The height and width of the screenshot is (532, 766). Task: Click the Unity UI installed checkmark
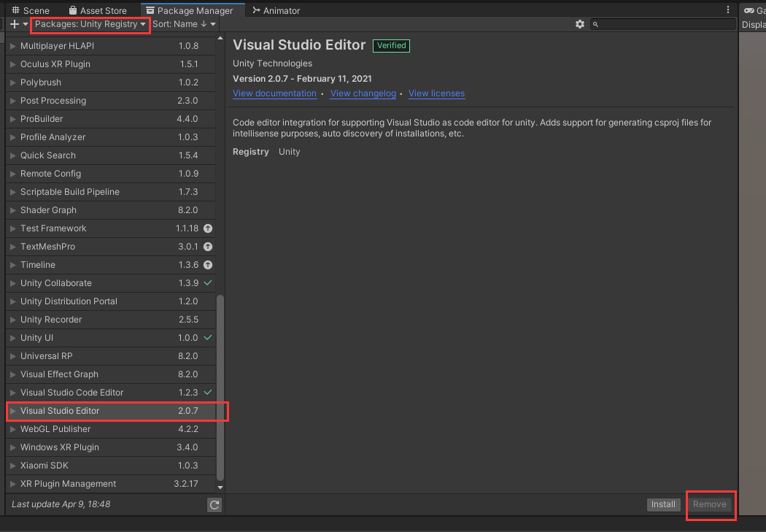click(208, 338)
